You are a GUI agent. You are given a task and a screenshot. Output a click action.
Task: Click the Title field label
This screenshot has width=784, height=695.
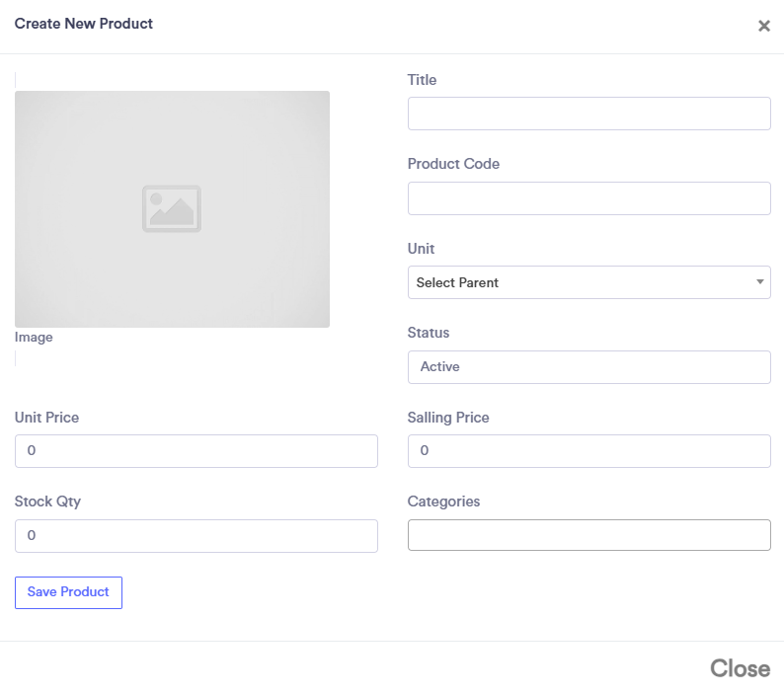click(422, 80)
